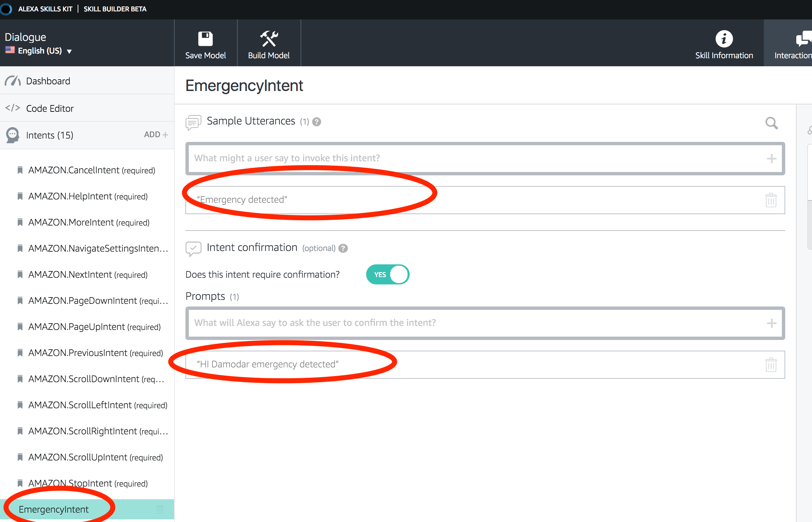This screenshot has width=812, height=522.
Task: Click the Code Editor brackets icon
Action: (x=12, y=108)
